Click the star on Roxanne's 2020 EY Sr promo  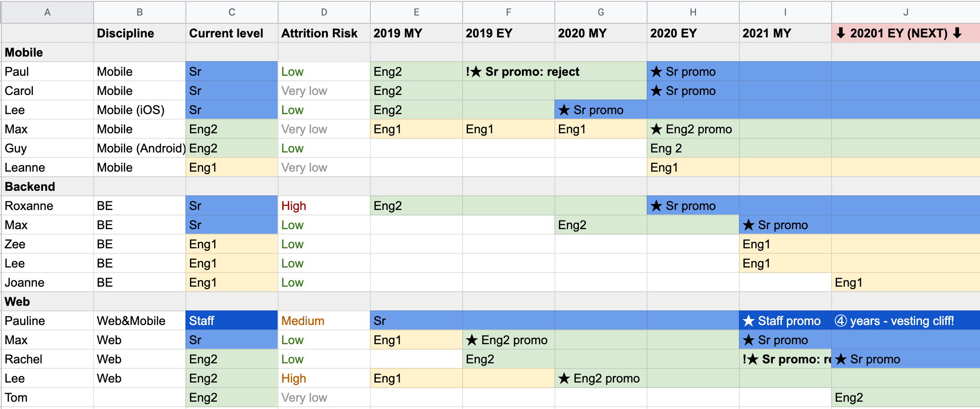658,205
